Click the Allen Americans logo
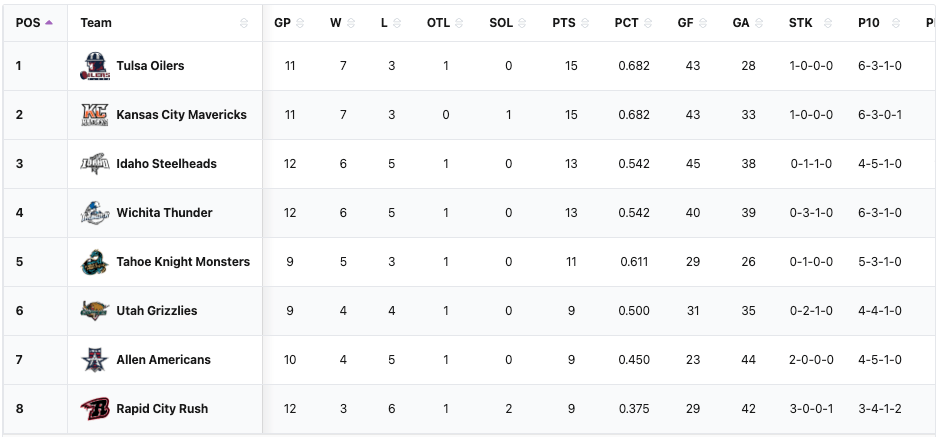 pyautogui.click(x=95, y=360)
